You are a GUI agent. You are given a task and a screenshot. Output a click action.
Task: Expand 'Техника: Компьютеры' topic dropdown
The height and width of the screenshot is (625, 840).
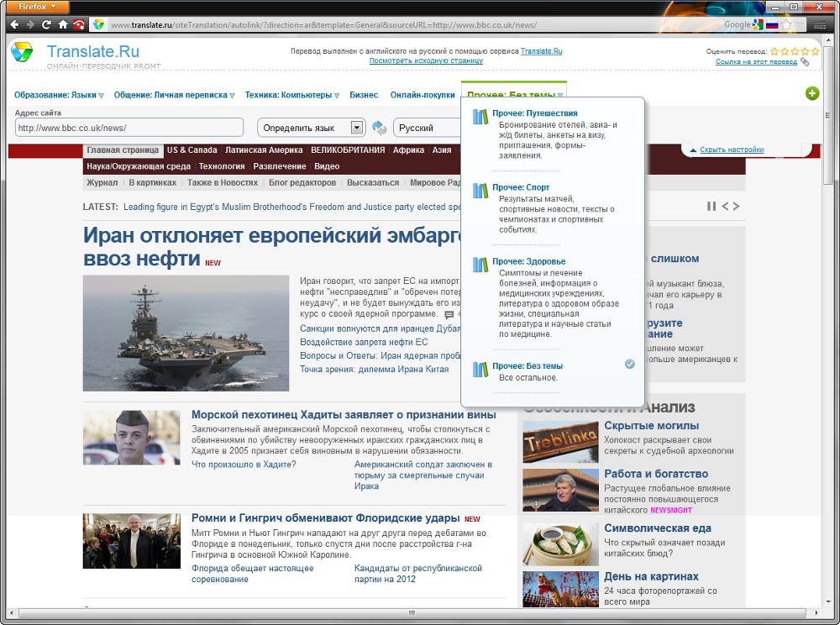click(291, 95)
